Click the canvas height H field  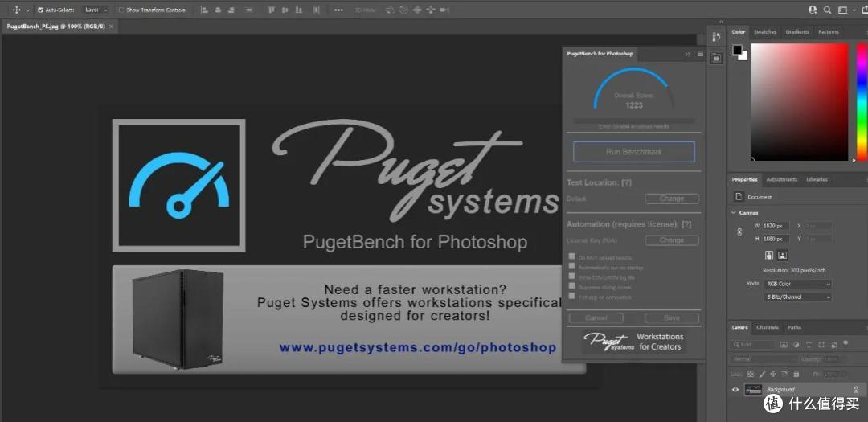coord(775,239)
